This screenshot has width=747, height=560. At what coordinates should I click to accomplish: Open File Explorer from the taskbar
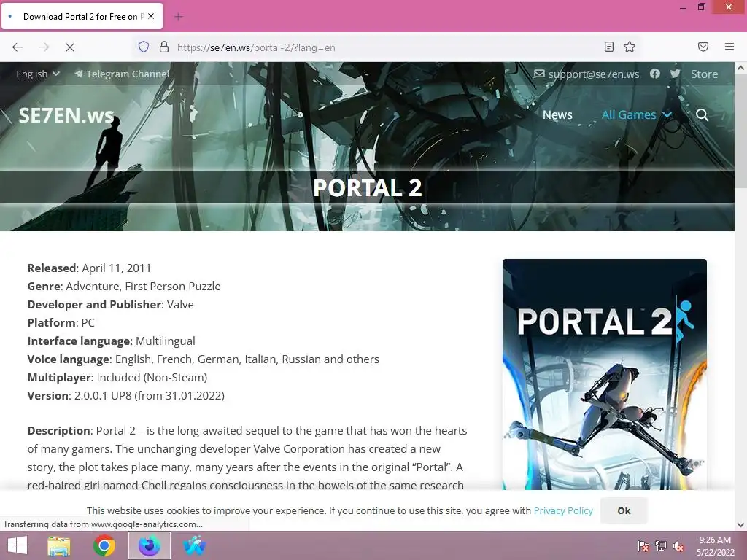[x=59, y=545]
